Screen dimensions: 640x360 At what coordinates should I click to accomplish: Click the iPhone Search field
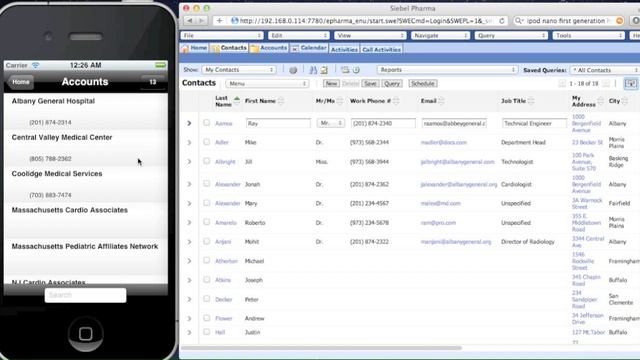85,295
